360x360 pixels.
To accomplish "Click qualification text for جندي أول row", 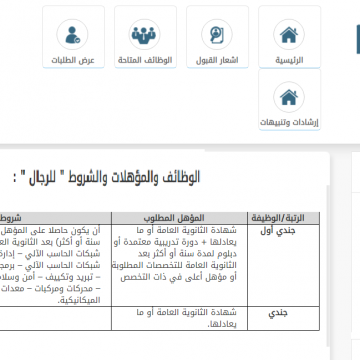I will (179, 254).
